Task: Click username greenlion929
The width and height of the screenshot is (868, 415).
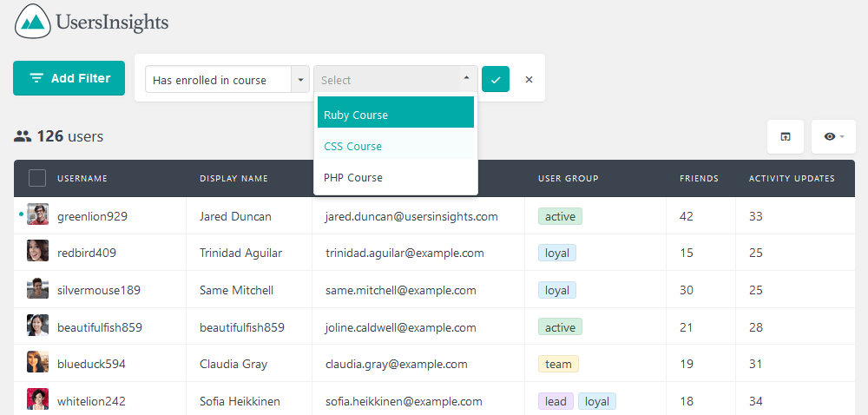Action: (93, 216)
